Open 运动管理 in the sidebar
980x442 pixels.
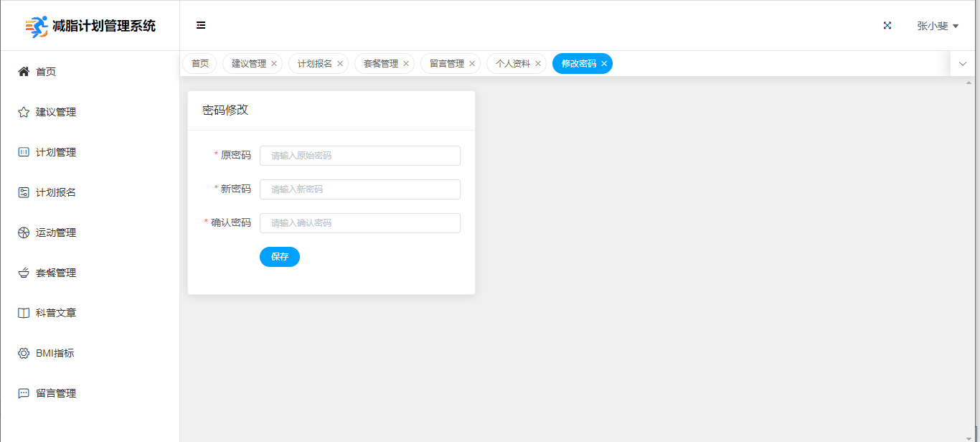click(x=90, y=232)
